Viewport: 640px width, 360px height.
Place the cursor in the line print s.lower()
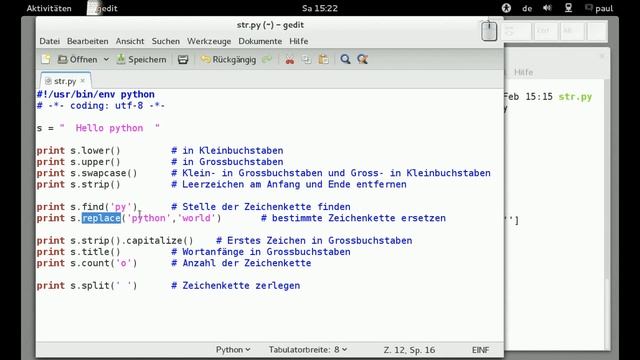[78, 151]
